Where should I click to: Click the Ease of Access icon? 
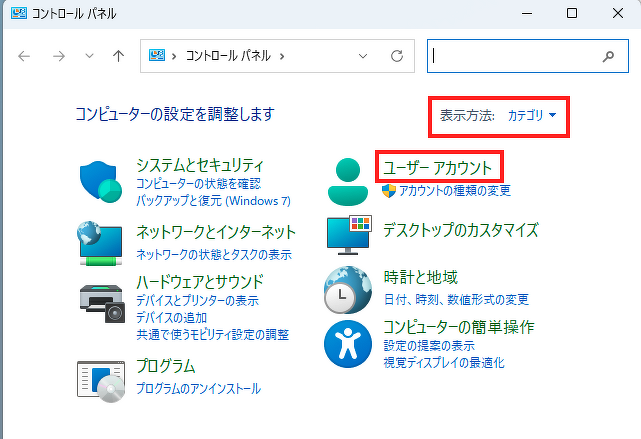(348, 345)
